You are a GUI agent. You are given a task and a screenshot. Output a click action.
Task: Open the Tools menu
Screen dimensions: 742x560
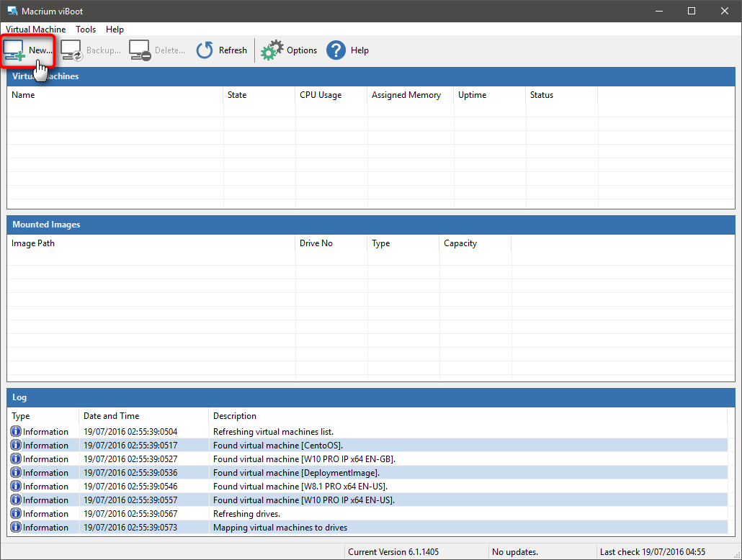(86, 30)
